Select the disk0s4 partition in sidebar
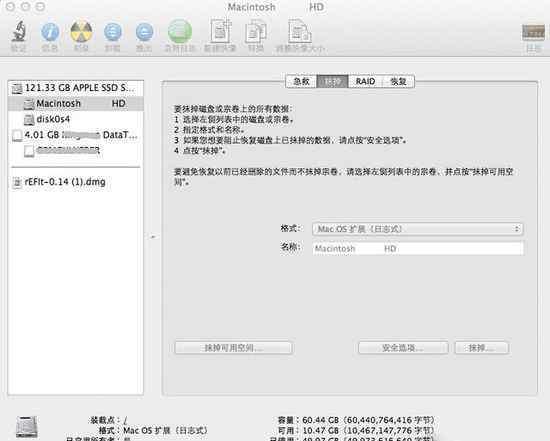 (x=75, y=119)
